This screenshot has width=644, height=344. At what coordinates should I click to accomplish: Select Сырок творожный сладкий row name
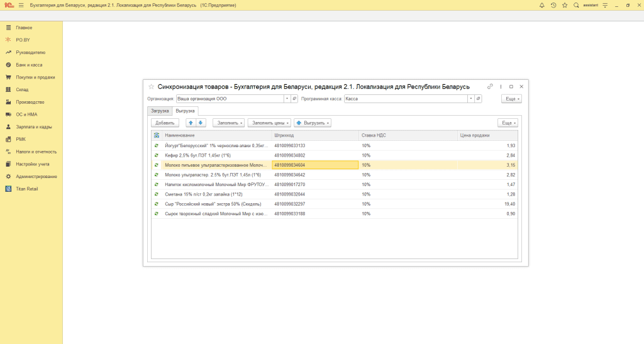pos(216,214)
